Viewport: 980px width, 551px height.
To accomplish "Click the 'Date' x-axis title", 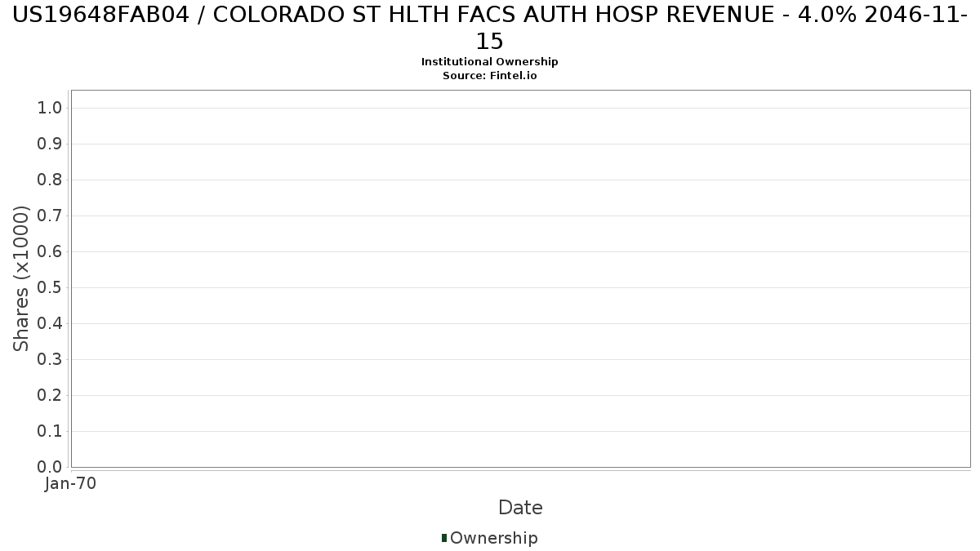I will [520, 508].
